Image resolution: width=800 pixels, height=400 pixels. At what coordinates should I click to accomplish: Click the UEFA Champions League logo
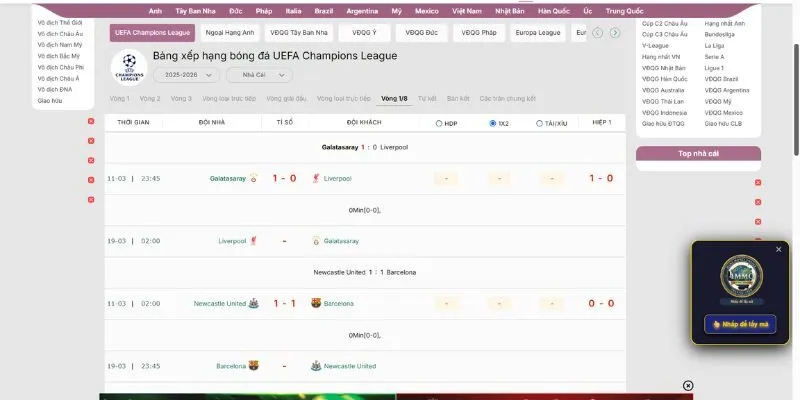(129, 67)
